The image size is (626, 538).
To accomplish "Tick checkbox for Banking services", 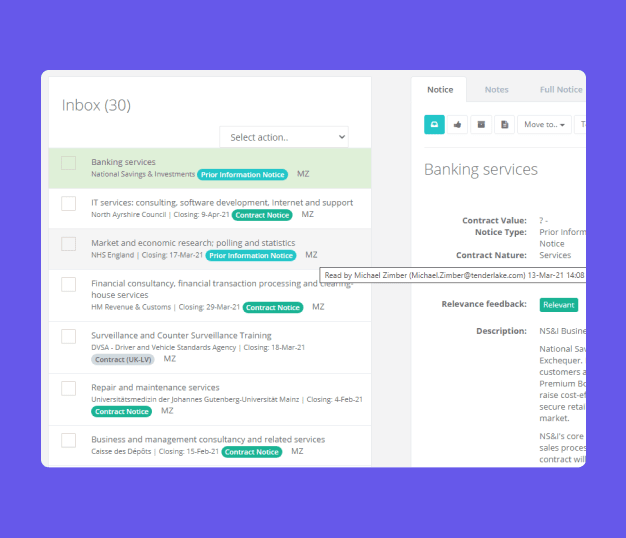I will pos(69,163).
